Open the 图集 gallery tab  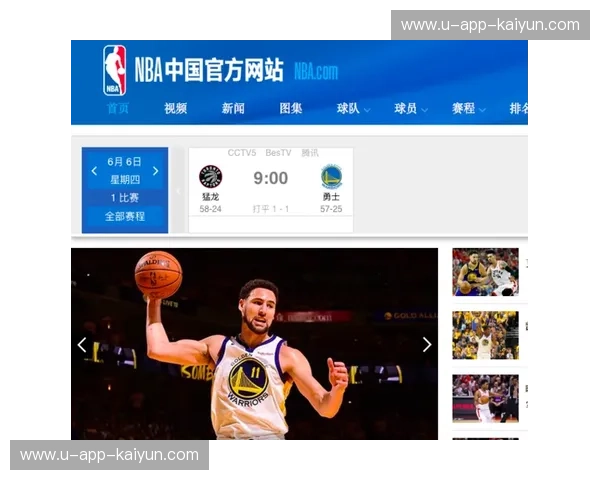(x=290, y=108)
